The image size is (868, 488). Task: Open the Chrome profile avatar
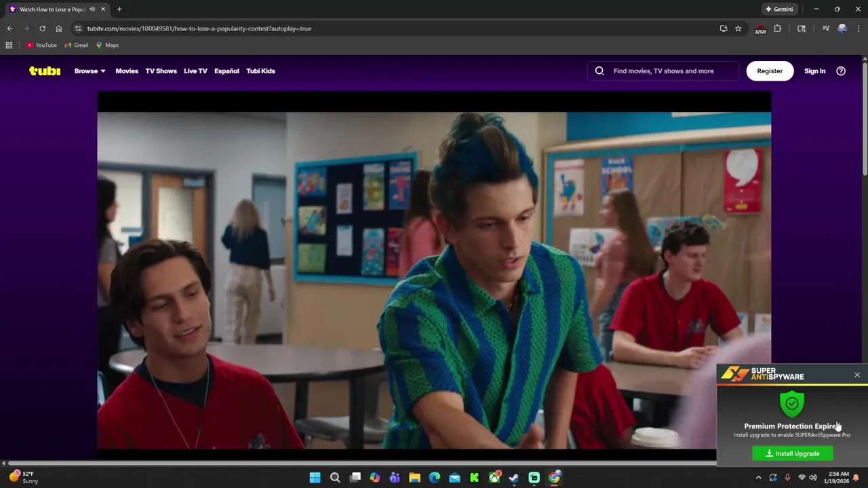(842, 28)
